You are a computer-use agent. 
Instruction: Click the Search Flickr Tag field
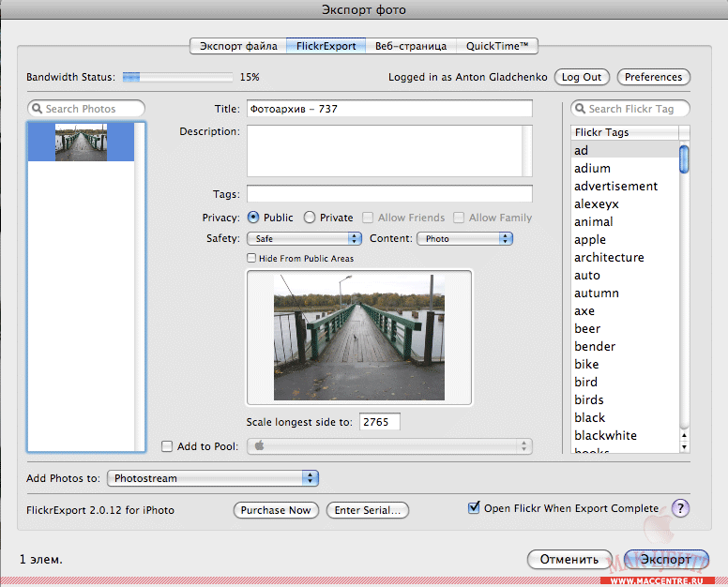630,109
